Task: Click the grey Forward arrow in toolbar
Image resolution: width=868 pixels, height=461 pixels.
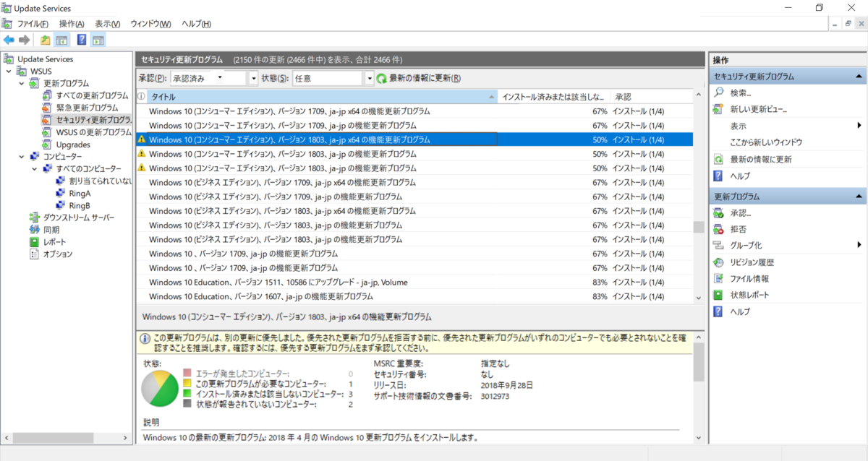Action: tap(25, 40)
